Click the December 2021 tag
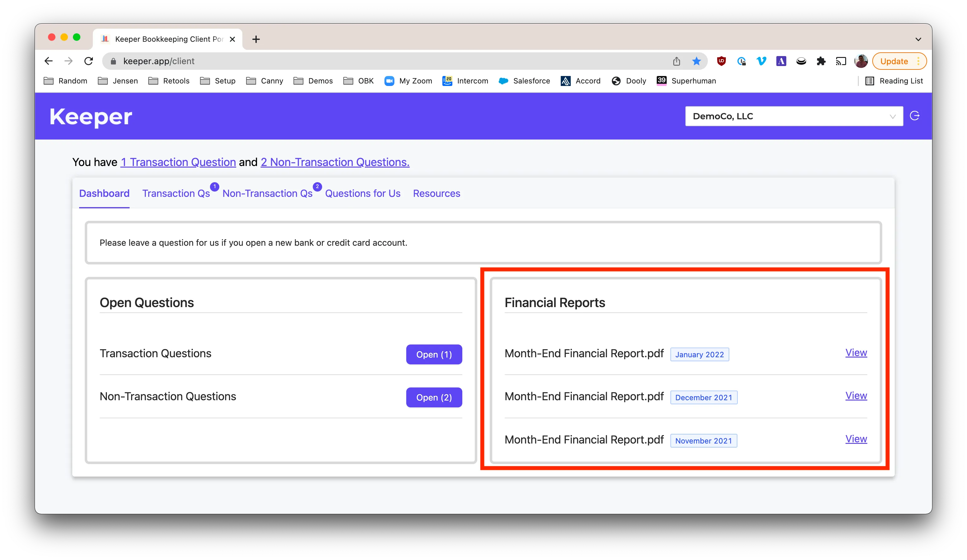967x560 pixels. pyautogui.click(x=703, y=397)
